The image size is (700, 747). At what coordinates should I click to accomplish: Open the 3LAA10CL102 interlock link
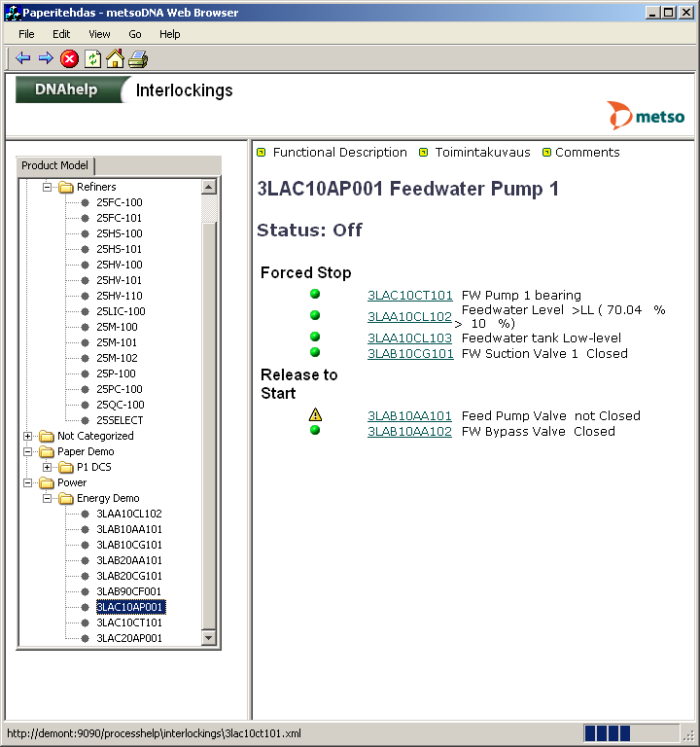coord(409,316)
